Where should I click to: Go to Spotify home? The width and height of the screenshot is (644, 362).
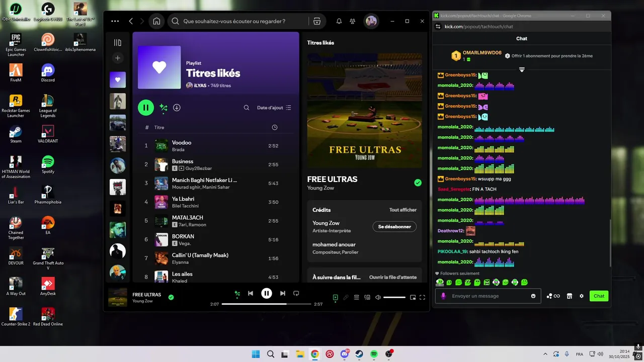pos(156,21)
